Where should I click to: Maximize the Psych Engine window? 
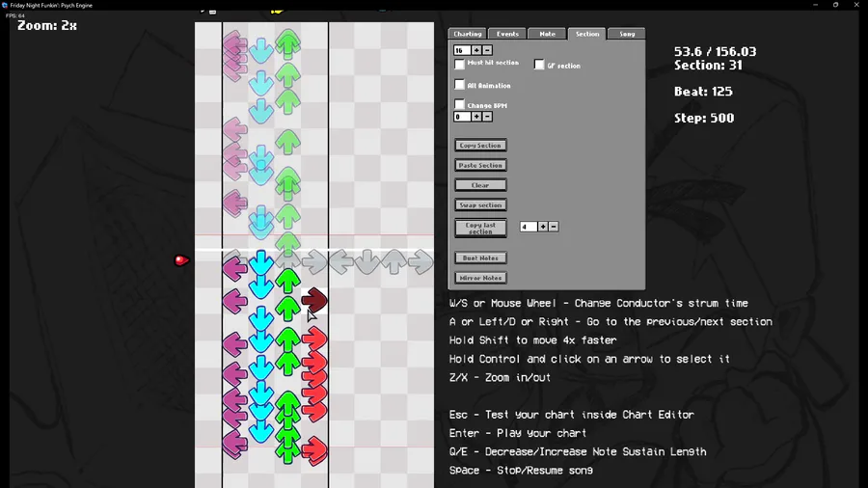point(836,5)
